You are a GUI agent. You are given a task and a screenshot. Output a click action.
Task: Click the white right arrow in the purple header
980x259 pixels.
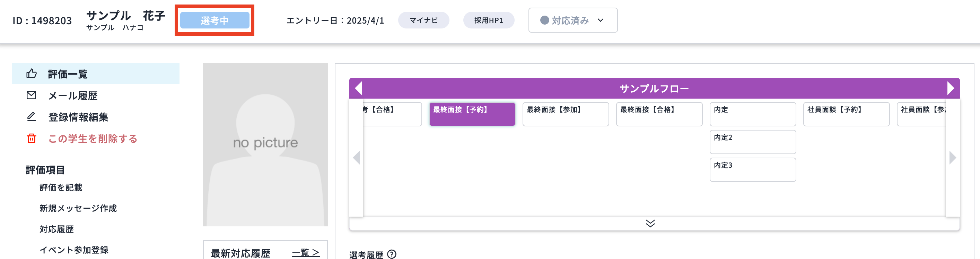(951, 89)
